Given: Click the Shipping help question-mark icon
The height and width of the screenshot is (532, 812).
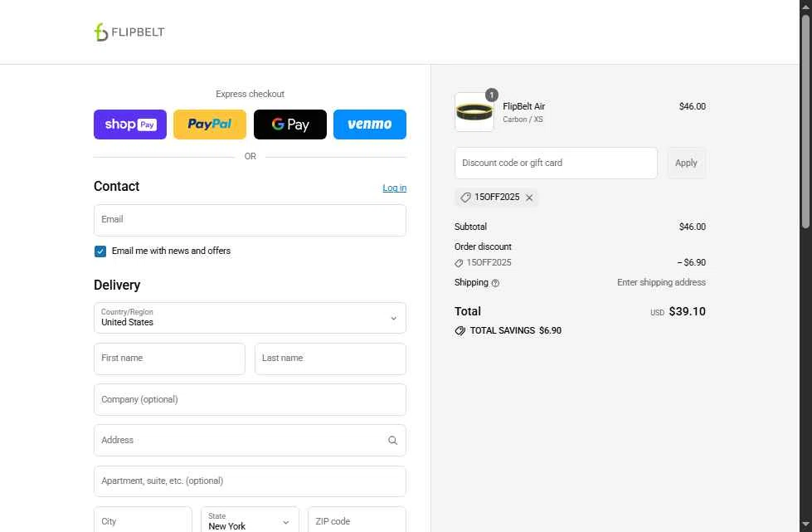Looking at the screenshot, I should 495,283.
